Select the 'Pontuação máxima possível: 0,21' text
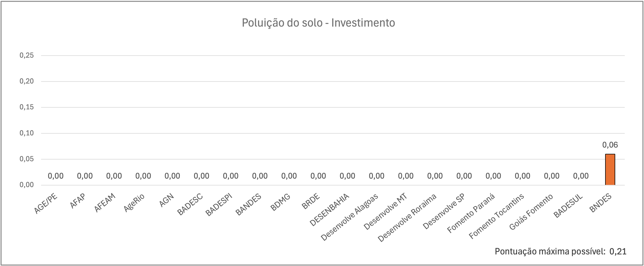 [x=561, y=252]
